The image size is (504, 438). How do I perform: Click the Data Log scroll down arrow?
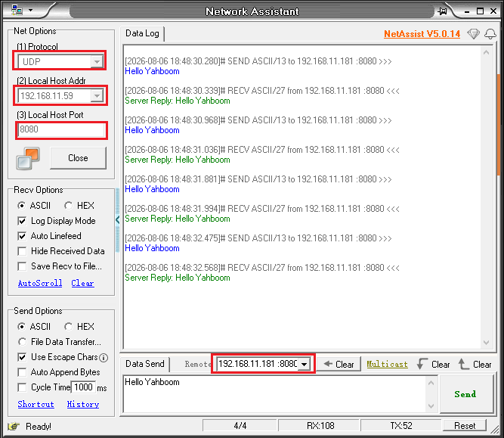(x=487, y=343)
